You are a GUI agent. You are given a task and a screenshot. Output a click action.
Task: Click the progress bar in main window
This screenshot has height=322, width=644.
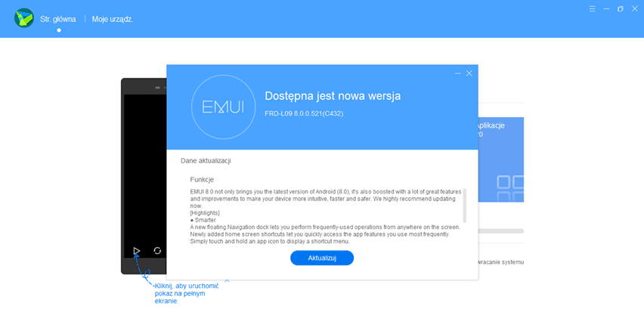pyautogui.click(x=501, y=231)
